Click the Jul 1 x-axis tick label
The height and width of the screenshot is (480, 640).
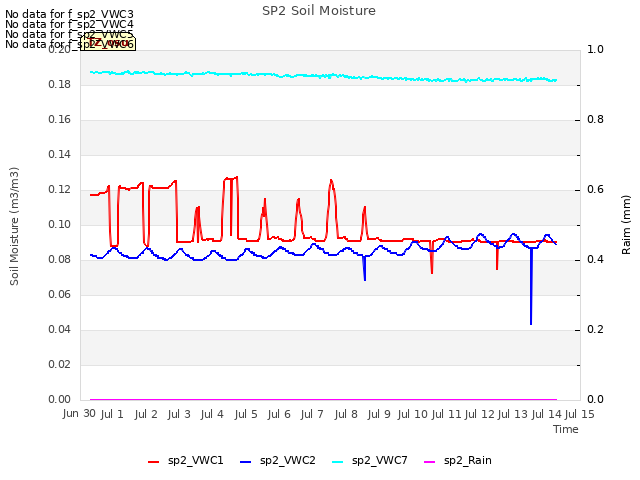click(112, 414)
